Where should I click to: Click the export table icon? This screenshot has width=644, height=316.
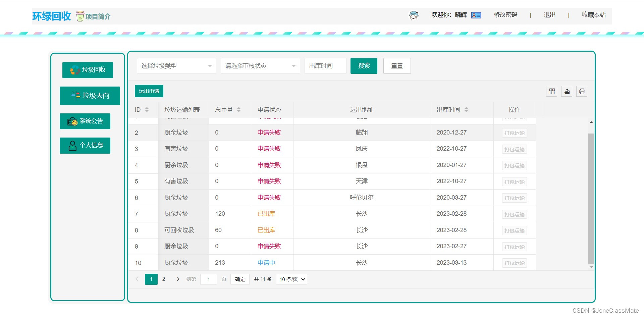click(567, 91)
